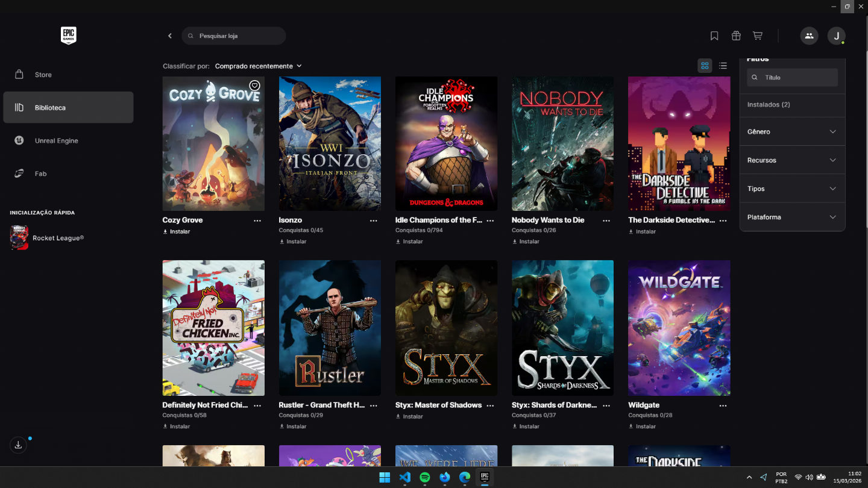Viewport: 868px width, 488px height.
Task: Launch Rocket League from quick launch
Action: tap(47, 238)
